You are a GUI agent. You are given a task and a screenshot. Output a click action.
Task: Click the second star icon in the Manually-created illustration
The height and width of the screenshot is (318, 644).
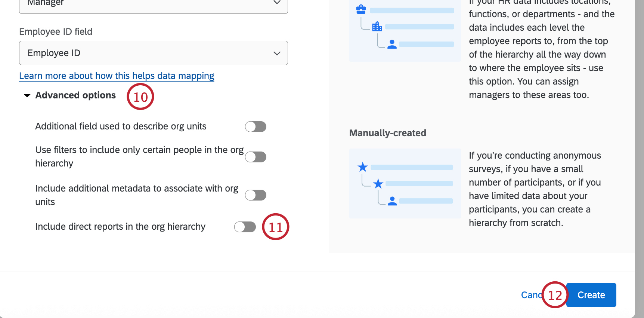pyautogui.click(x=378, y=184)
